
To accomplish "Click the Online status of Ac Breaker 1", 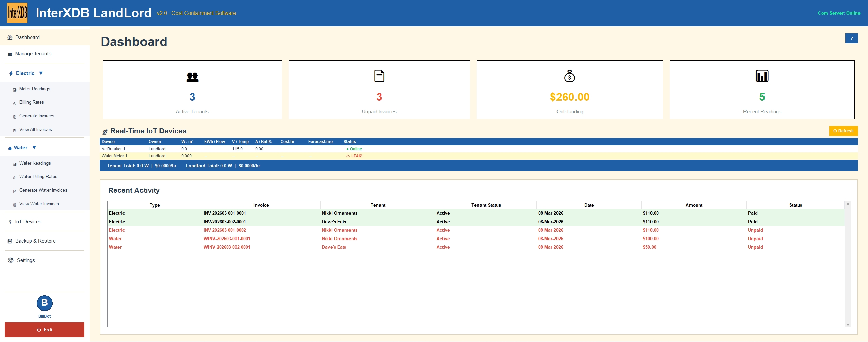I will click(x=354, y=149).
